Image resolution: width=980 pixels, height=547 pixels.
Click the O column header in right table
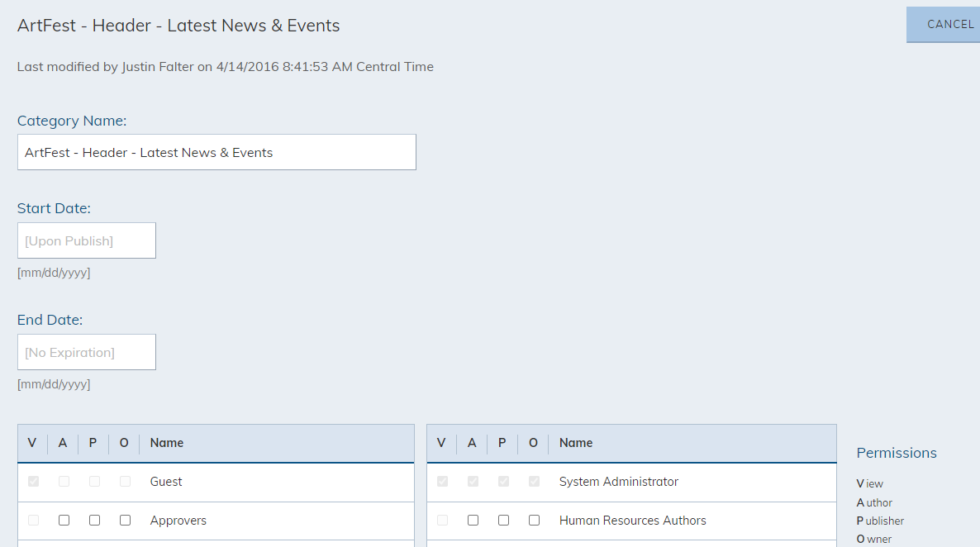533,443
